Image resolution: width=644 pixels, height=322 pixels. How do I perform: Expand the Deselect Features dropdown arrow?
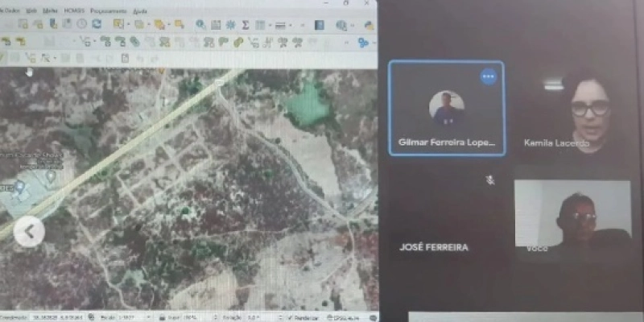click(x=169, y=25)
